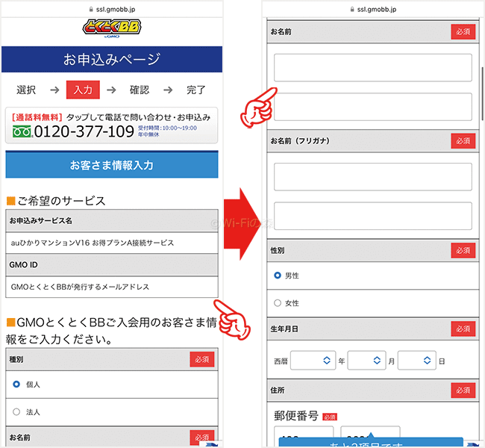Select the 女性 radio button
Viewport: 485px width, 448px height.
(x=278, y=303)
